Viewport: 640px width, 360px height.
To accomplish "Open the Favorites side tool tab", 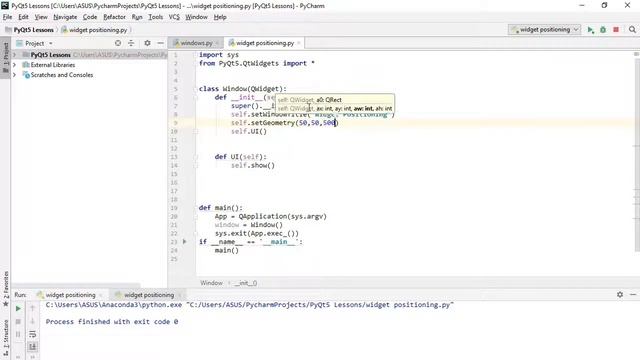I will click(x=6, y=288).
